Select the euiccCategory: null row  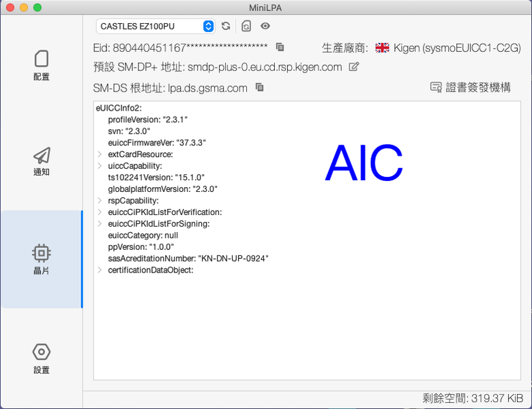click(x=143, y=236)
